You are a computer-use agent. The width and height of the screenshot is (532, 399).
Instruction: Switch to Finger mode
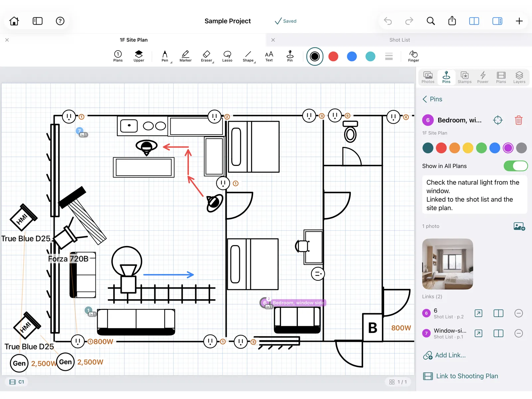(413, 56)
